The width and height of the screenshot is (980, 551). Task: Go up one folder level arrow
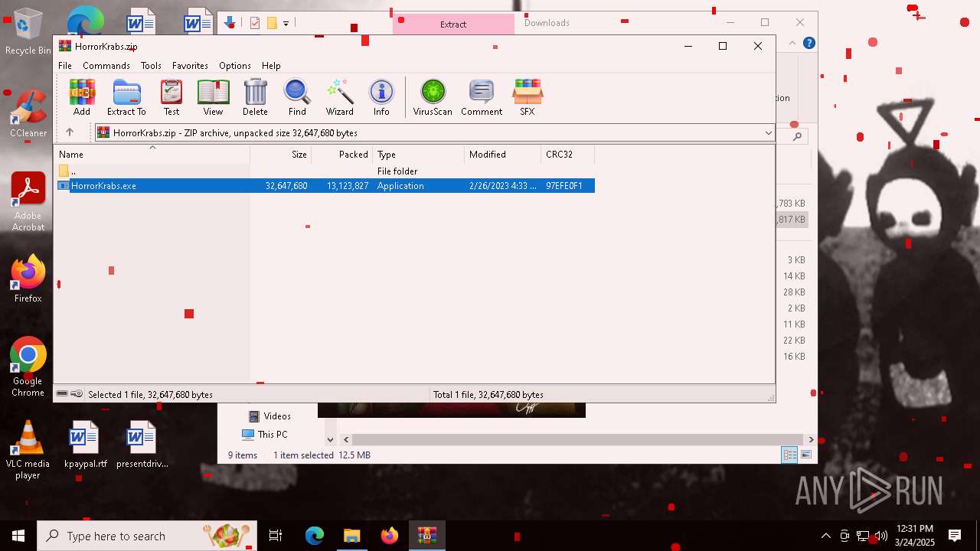point(70,132)
